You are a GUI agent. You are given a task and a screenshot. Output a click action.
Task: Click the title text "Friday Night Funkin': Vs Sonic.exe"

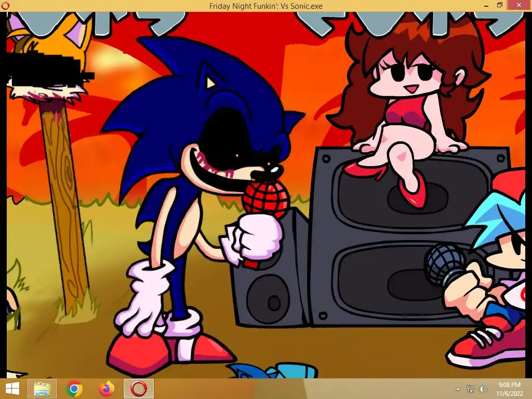pos(265,6)
